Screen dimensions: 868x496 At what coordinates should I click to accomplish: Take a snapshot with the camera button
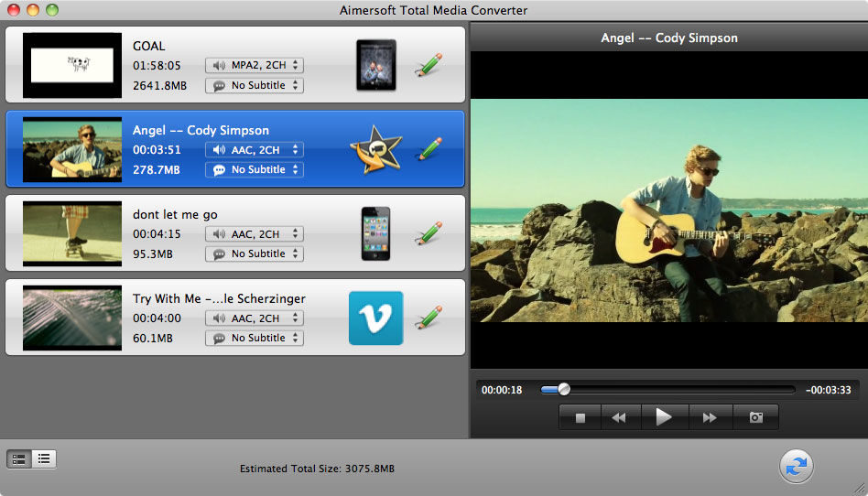[x=755, y=417]
